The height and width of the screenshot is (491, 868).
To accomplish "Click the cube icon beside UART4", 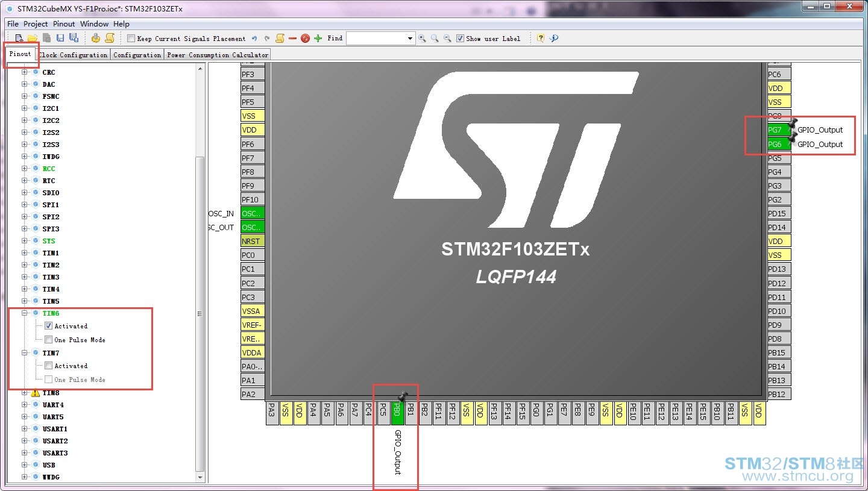I will click(36, 405).
